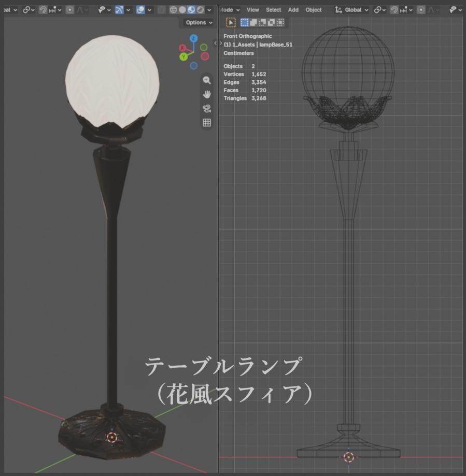Screen dimensions: 466x476
Task: Click '1_Assets | lampBase_51' object text
Action: (262, 45)
